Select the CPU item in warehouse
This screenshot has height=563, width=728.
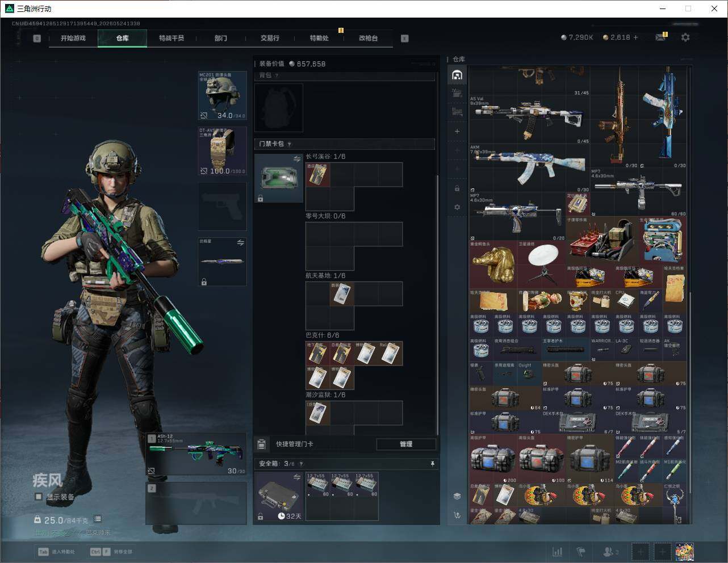[x=626, y=301]
